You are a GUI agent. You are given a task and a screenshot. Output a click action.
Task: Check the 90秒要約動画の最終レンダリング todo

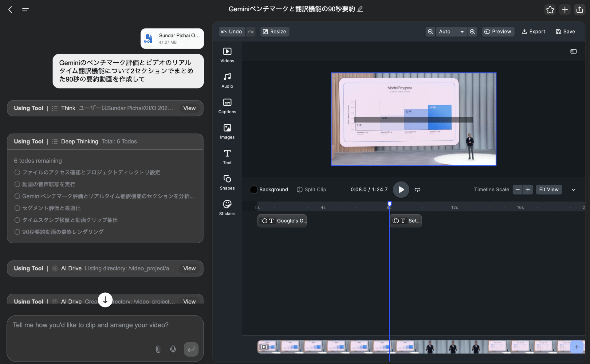pyautogui.click(x=17, y=232)
